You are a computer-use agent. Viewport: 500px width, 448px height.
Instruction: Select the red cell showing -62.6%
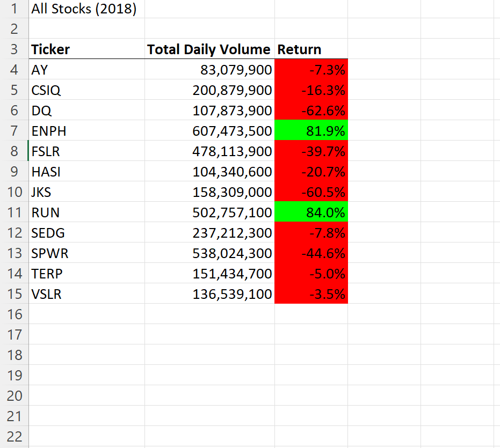tap(311, 111)
